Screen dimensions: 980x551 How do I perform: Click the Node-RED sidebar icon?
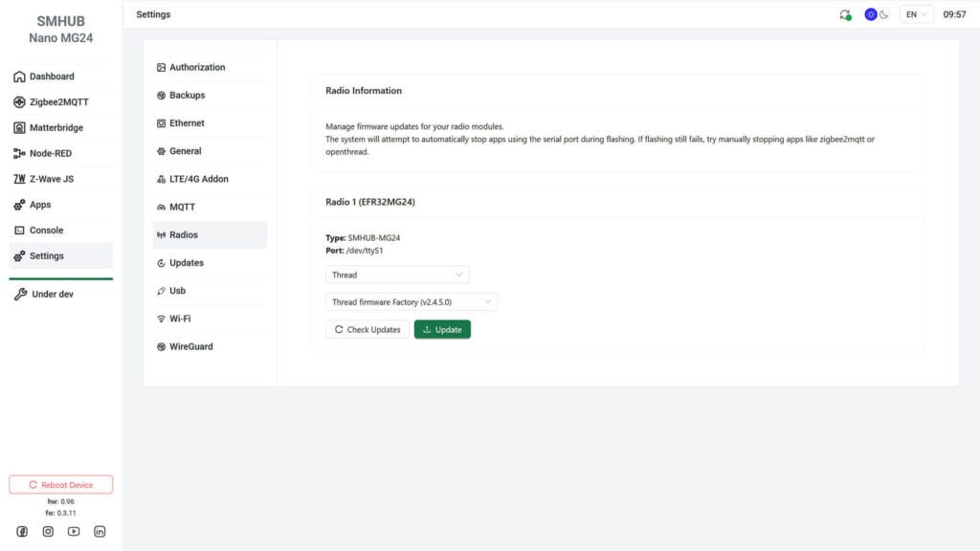coord(19,153)
